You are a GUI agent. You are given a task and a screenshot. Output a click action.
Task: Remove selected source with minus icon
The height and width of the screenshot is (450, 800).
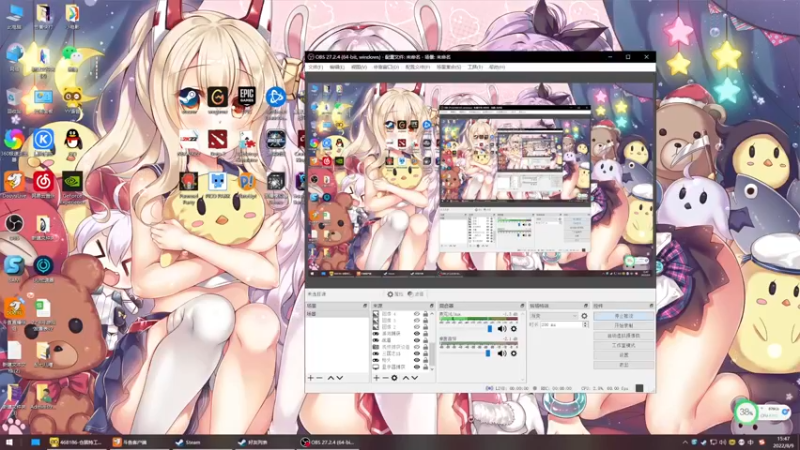(x=385, y=378)
